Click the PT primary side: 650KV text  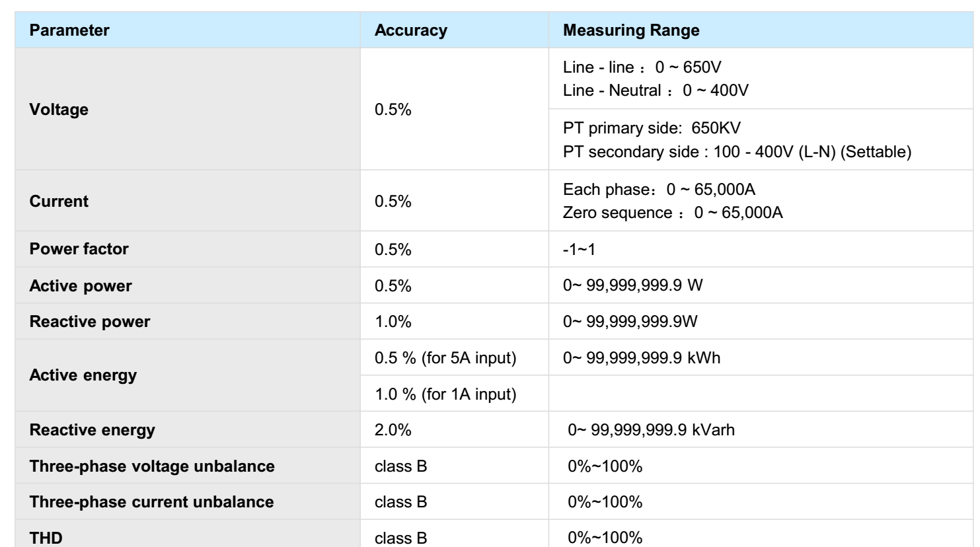coord(647,128)
